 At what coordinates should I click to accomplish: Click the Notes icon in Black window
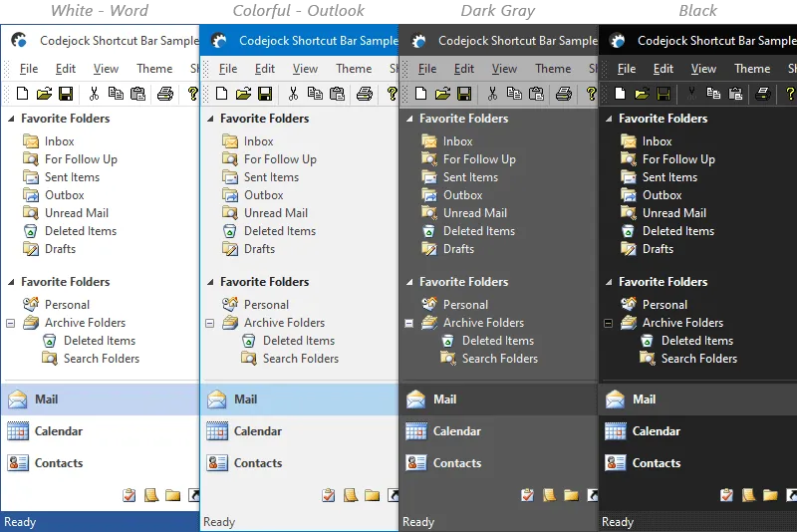[x=749, y=494]
